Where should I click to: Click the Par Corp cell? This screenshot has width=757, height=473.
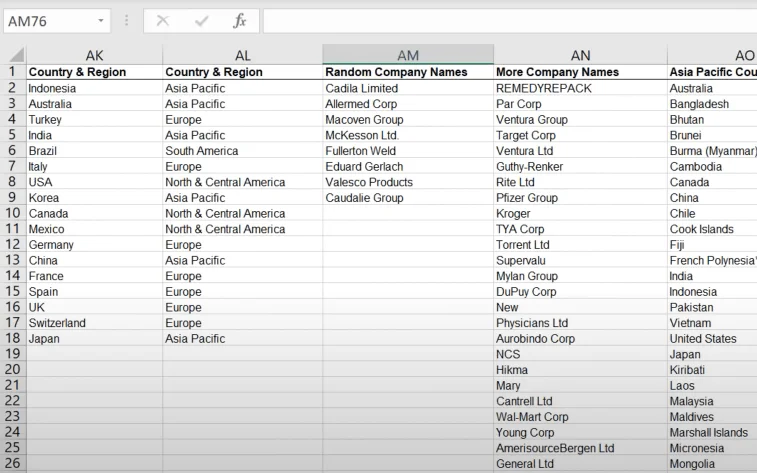(x=580, y=104)
